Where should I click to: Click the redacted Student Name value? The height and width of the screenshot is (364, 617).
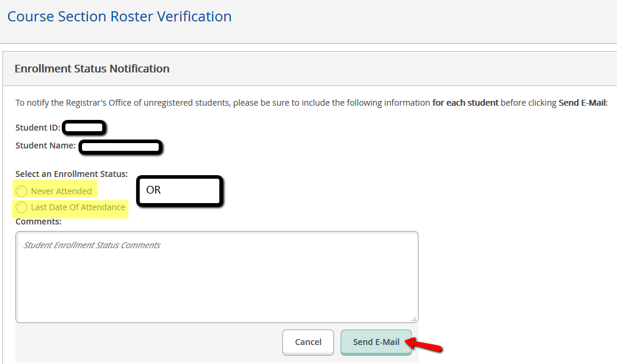point(121,147)
